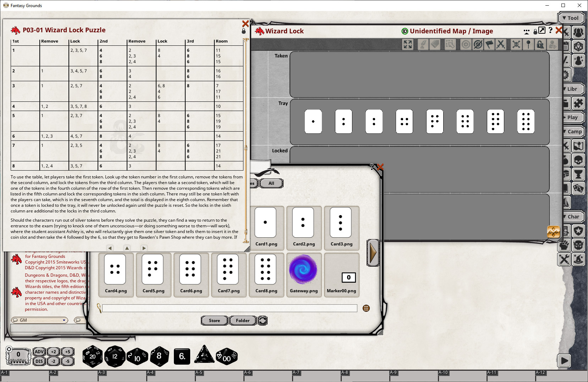Open the crossed tools sidebar icon

coord(564,259)
